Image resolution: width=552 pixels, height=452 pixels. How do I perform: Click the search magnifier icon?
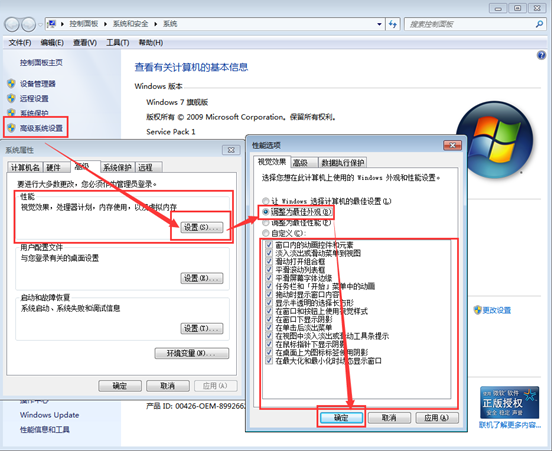point(539,24)
